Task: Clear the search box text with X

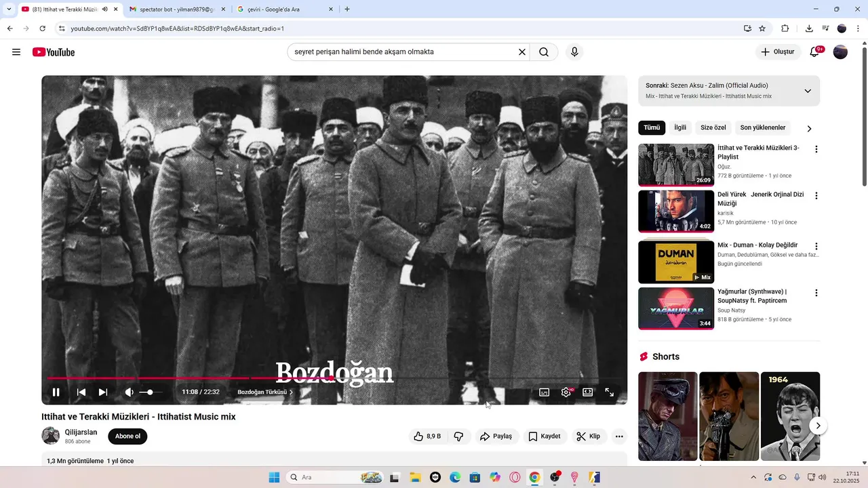Action: (522, 52)
